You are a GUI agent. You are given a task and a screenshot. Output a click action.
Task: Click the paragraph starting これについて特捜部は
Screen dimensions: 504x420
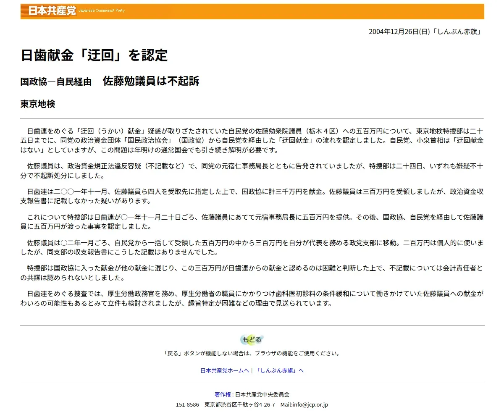coord(252,222)
